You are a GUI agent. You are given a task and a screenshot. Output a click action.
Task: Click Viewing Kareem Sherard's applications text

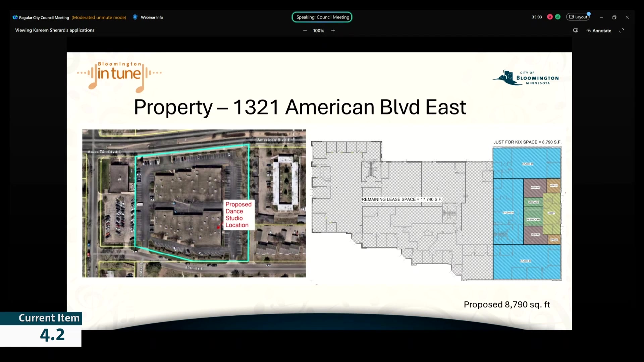click(x=55, y=30)
